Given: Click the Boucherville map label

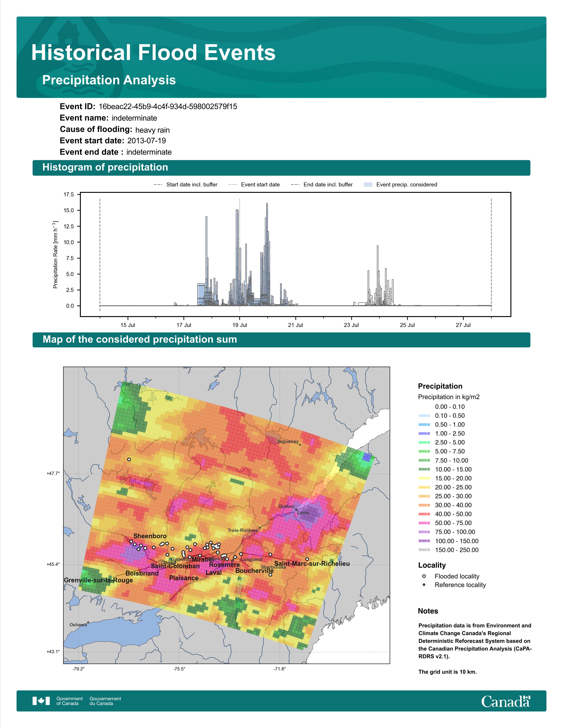Looking at the screenshot, I should coord(255,571).
